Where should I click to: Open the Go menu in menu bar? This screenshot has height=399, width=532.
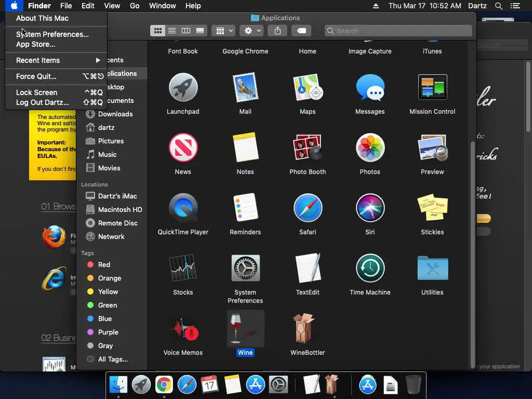click(x=135, y=6)
